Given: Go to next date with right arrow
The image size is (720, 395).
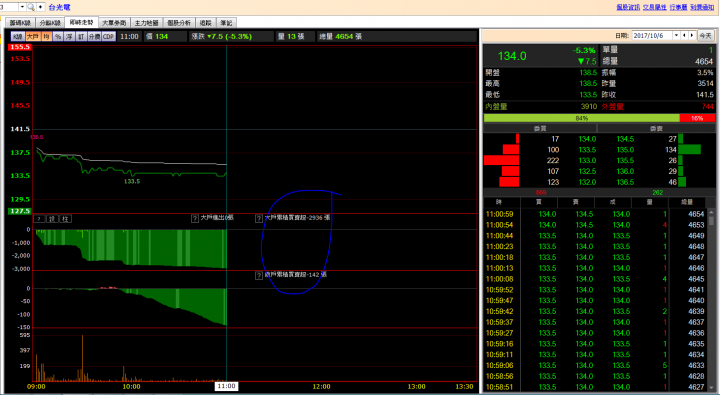Looking at the screenshot, I should tap(692, 35).
